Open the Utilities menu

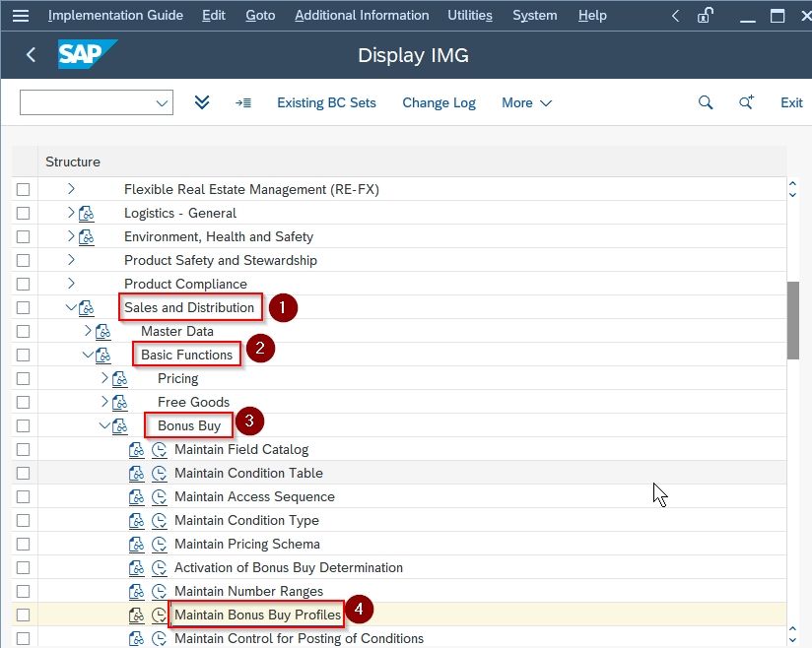[x=470, y=16]
